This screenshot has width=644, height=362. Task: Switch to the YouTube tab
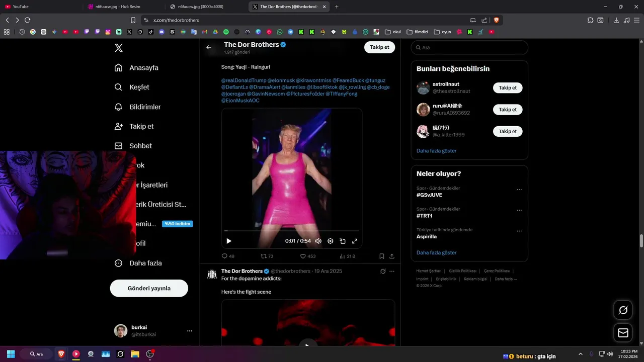(41, 7)
